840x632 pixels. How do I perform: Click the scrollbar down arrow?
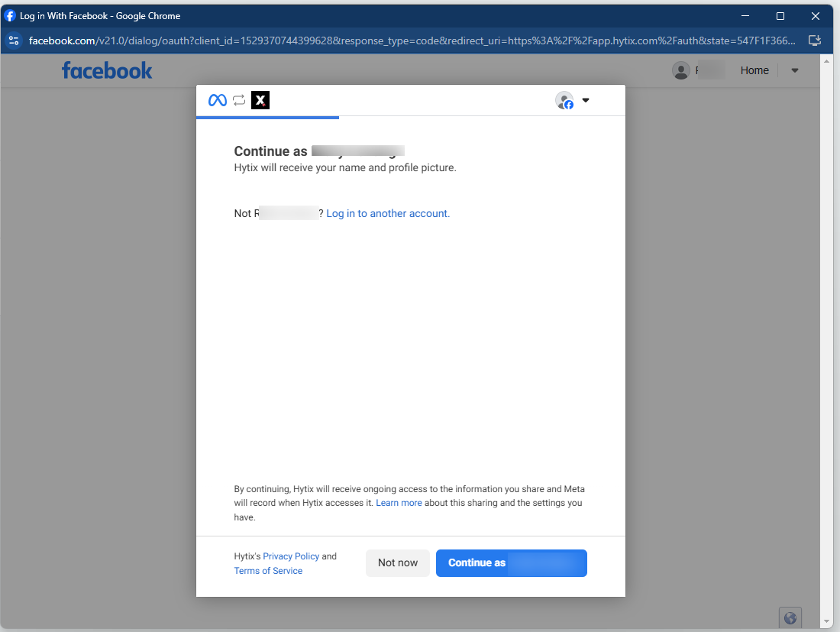tap(826, 622)
